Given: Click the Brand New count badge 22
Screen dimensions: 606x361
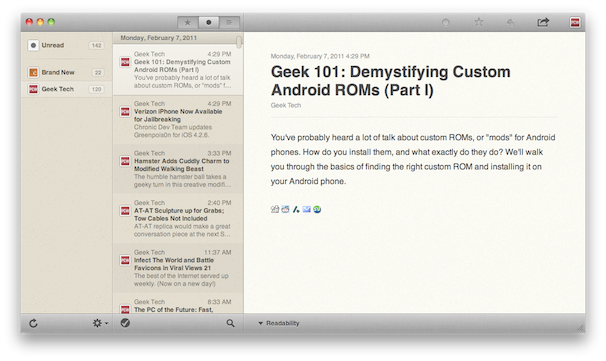Looking at the screenshot, I should coord(98,72).
